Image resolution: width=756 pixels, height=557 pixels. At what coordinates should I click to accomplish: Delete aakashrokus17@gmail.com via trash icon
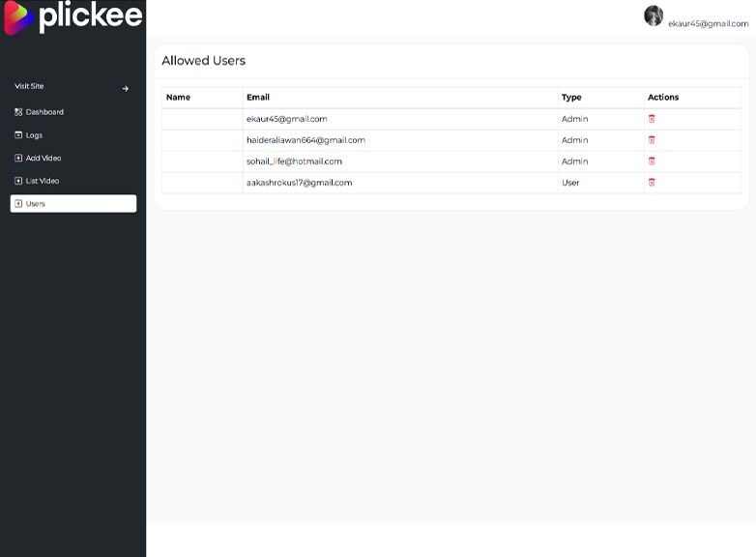tap(652, 183)
